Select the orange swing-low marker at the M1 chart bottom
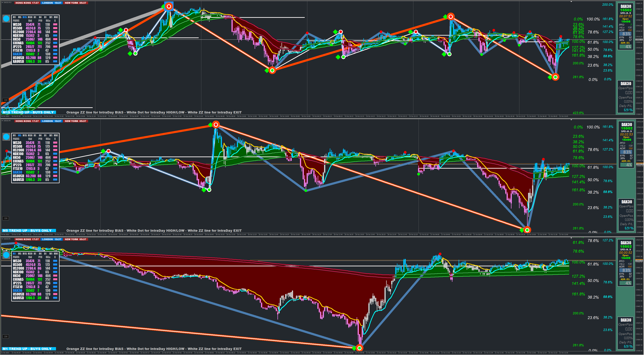The width and height of the screenshot is (644, 355). pos(359,348)
